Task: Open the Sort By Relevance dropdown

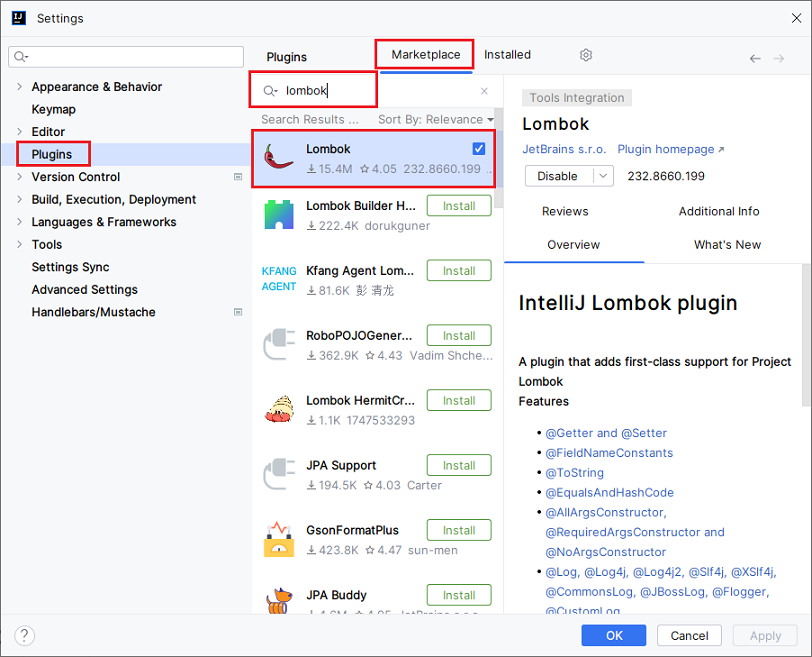Action: coord(435,119)
